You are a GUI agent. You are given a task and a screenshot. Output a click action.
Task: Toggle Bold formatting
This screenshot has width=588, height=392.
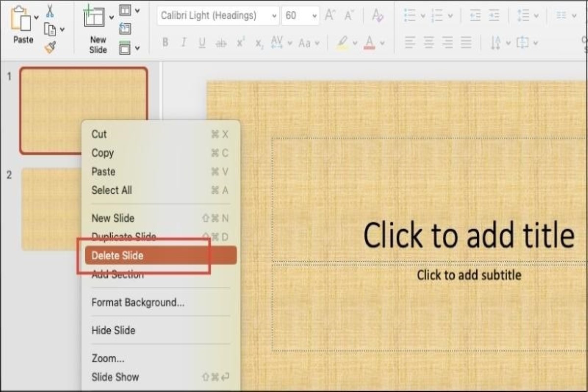tap(165, 43)
